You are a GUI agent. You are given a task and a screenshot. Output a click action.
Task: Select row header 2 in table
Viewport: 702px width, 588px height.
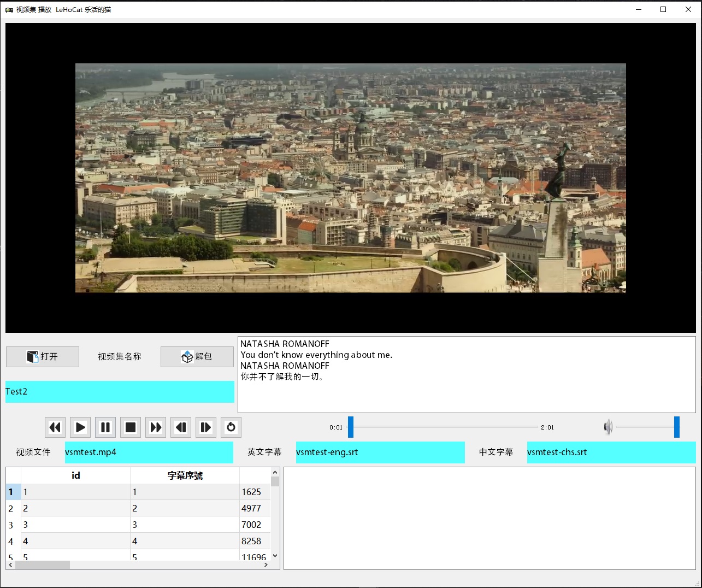(13, 508)
